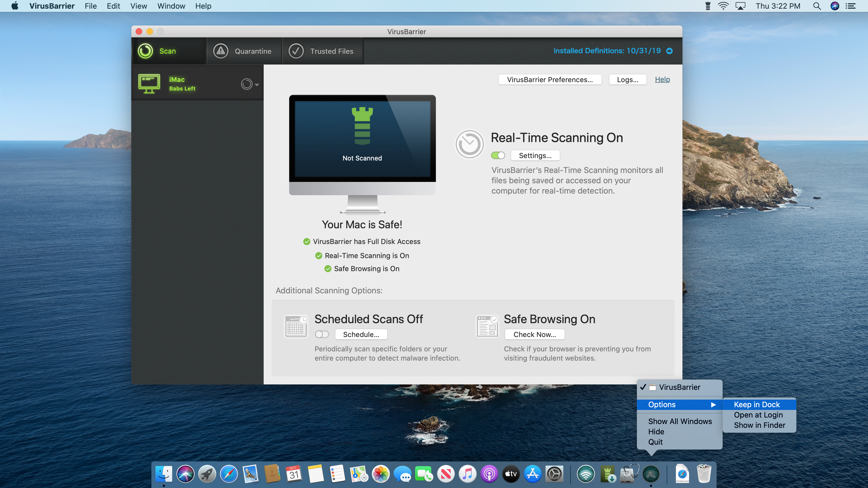Select the iMac Babs Left sidebar entry
This screenshot has height=488, width=868.
pos(197,84)
